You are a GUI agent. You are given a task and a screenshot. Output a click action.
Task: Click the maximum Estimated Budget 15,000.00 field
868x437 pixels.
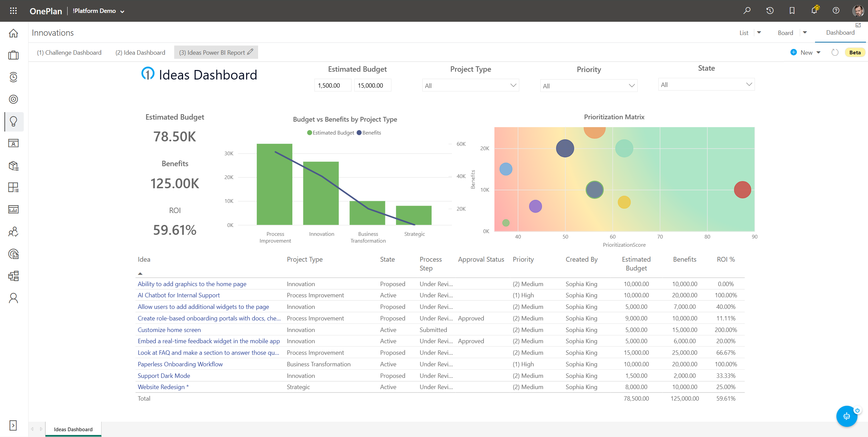point(373,85)
